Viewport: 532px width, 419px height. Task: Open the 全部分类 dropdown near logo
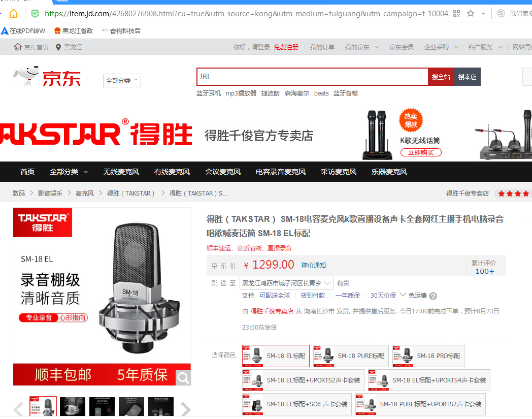click(x=122, y=80)
